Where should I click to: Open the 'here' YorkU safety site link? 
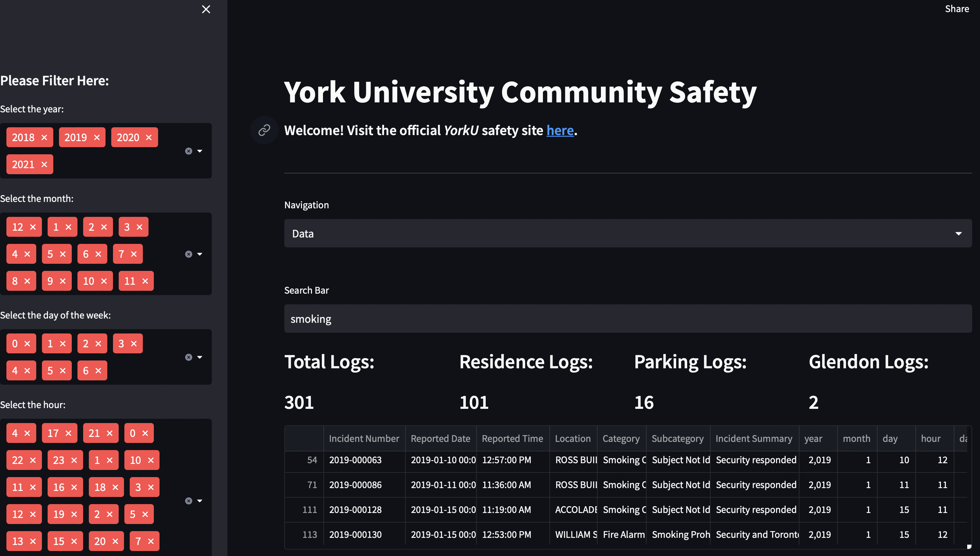coord(560,130)
